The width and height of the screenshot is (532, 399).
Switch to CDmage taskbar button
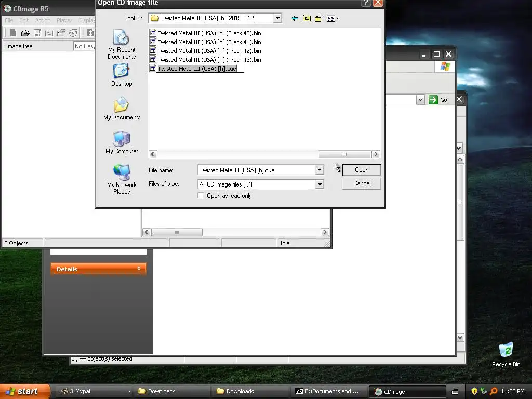[x=407, y=391]
